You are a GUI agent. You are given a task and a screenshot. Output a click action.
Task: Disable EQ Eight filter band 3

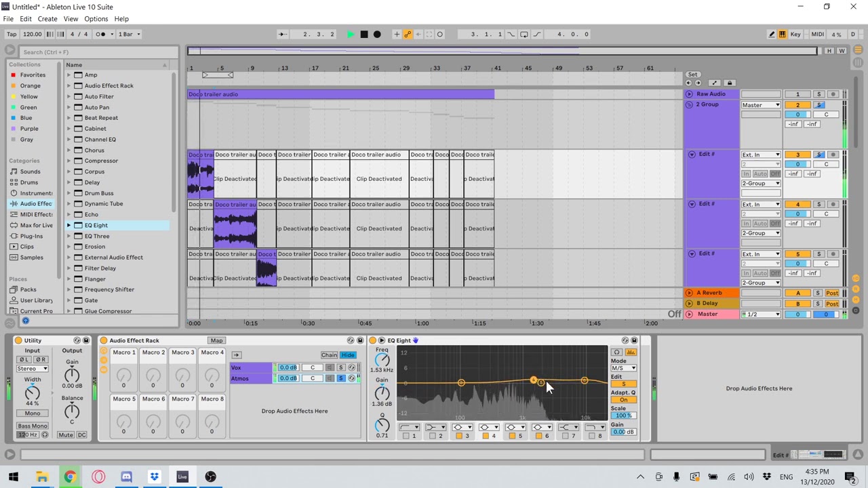[x=458, y=436]
